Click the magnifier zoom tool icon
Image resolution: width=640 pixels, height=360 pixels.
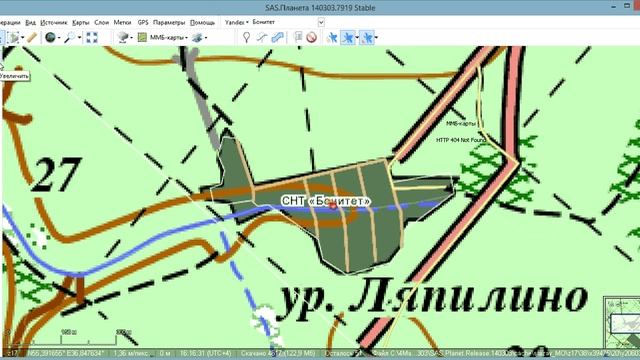point(70,38)
